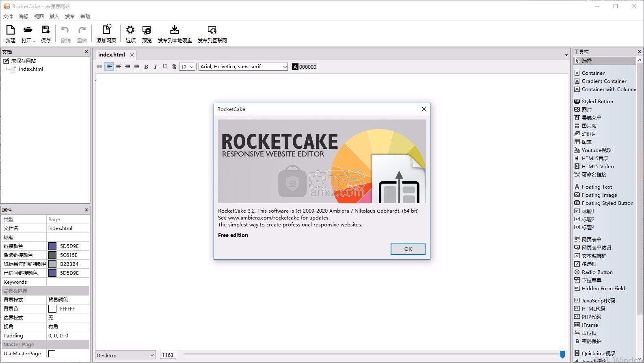Open the 视图 menu

pos(39,17)
